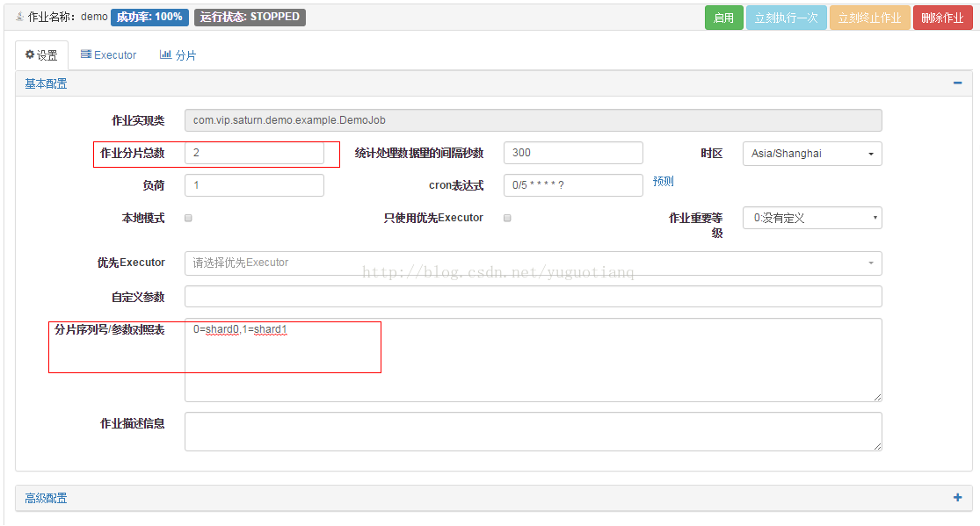Screen dimensions: 980x526
Task: Click the 成功率: 100% badge
Action: [149, 17]
